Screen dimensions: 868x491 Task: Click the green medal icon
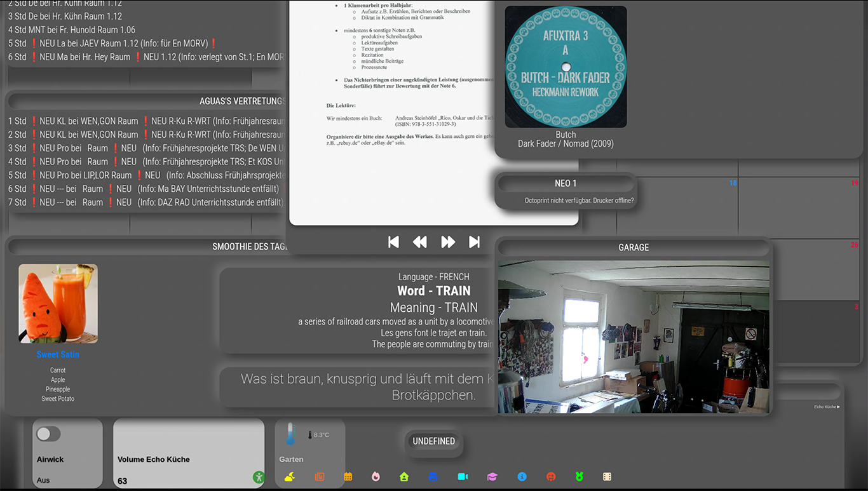click(x=579, y=476)
